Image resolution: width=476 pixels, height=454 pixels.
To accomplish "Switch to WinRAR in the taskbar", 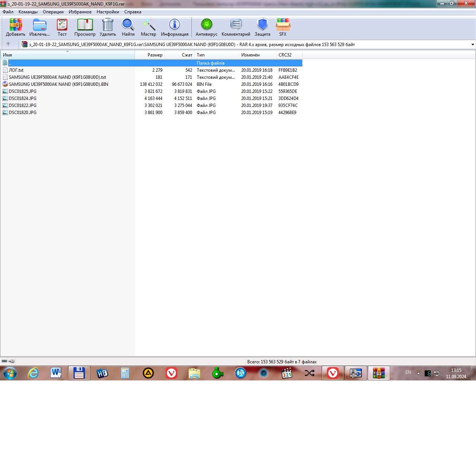I will pos(379,373).
